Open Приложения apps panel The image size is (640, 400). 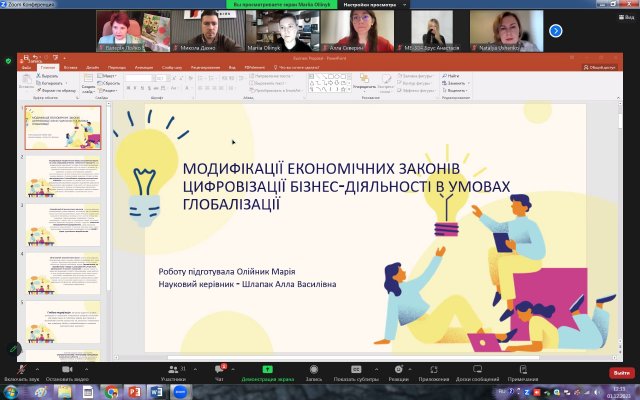(x=433, y=370)
